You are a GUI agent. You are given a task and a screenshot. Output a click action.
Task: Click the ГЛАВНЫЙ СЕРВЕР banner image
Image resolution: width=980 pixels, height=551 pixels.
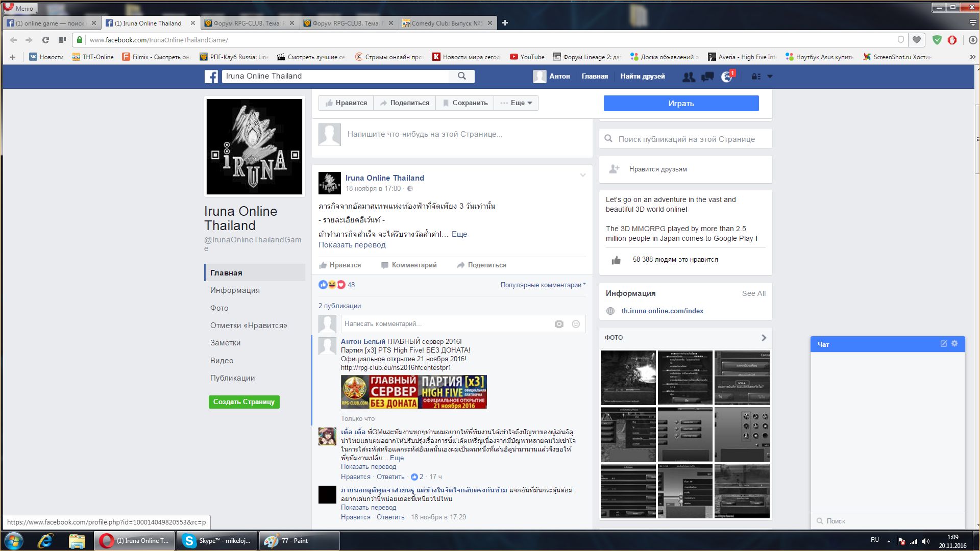point(414,392)
